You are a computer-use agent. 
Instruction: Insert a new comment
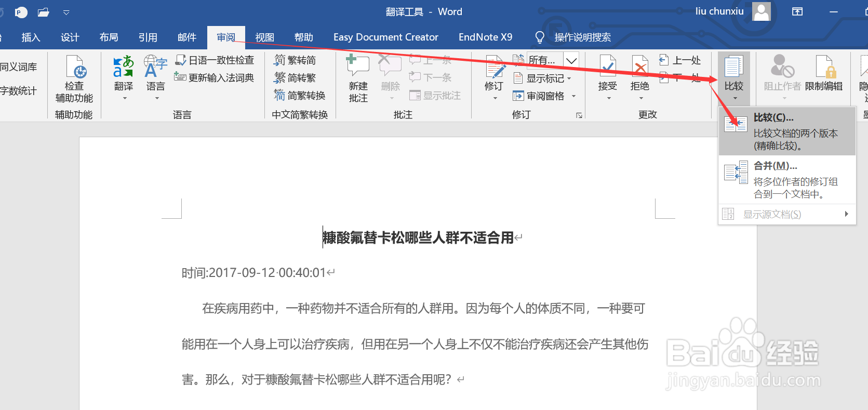pyautogui.click(x=358, y=79)
